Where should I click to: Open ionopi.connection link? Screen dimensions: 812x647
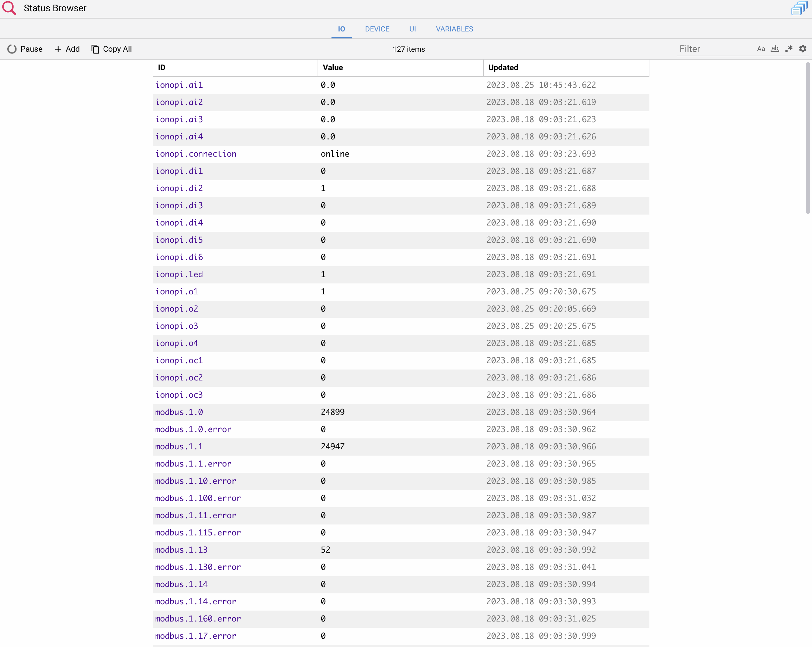pyautogui.click(x=196, y=154)
